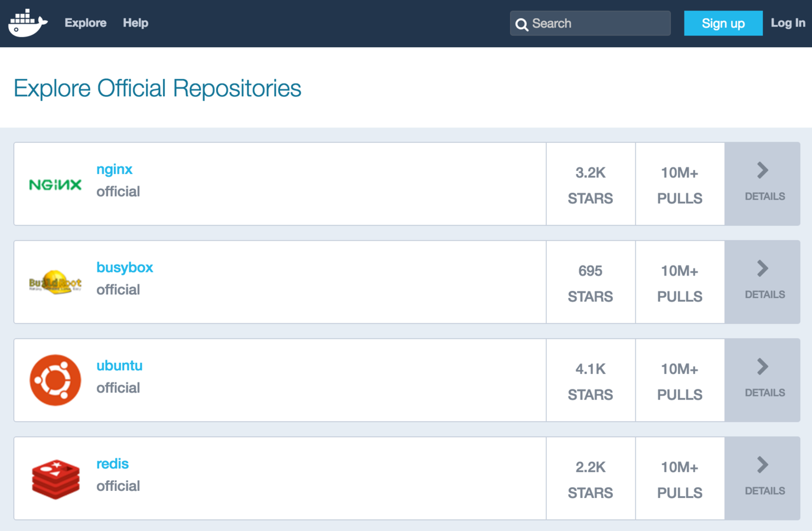Viewport: 812px width, 531px height.
Task: Click the Docker whale logo
Action: point(28,23)
